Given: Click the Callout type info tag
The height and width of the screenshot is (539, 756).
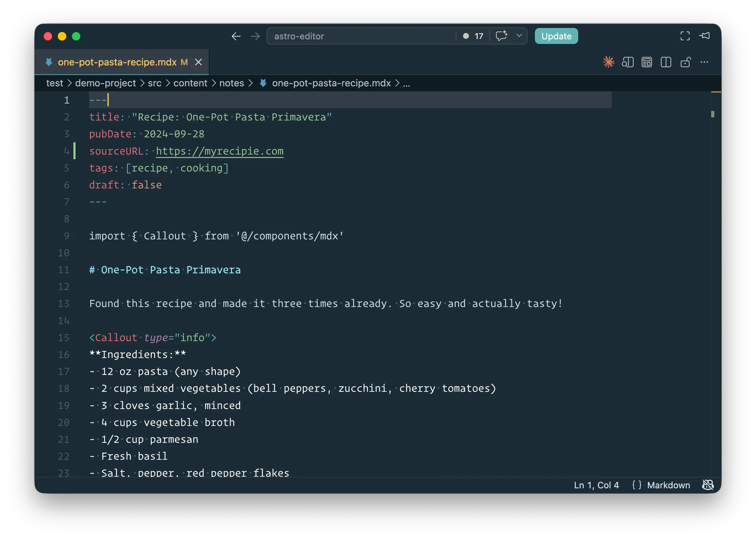Looking at the screenshot, I should [153, 337].
